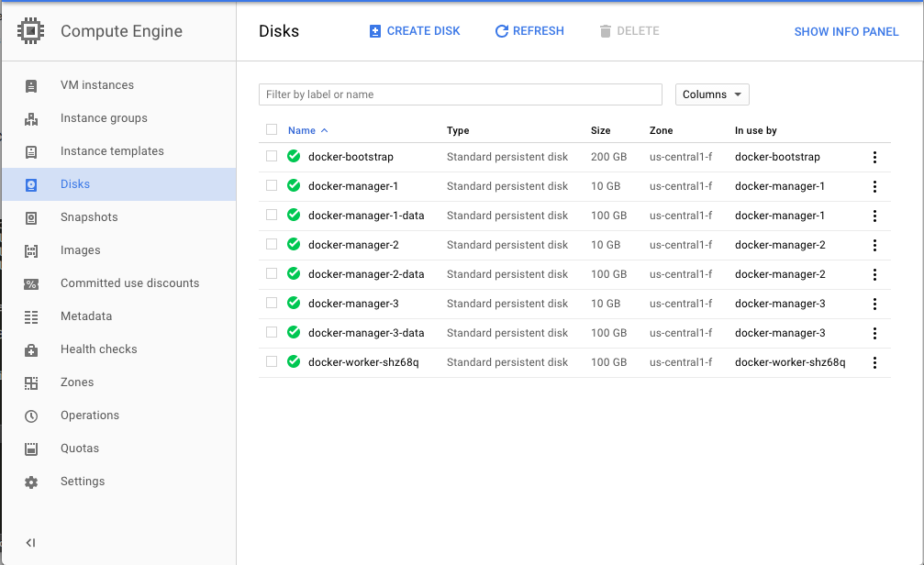
Task: Open the more menu for docker-manager-3 disk
Action: click(874, 304)
